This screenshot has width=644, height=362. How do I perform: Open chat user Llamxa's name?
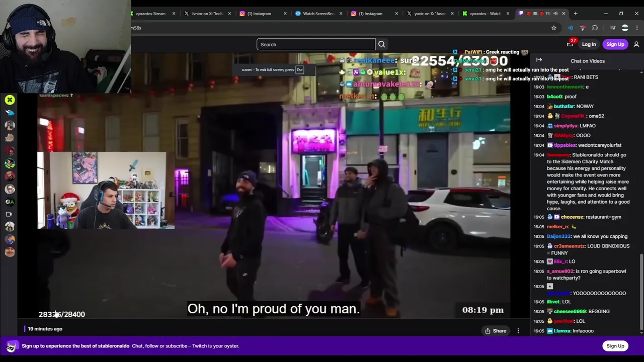tap(562, 331)
